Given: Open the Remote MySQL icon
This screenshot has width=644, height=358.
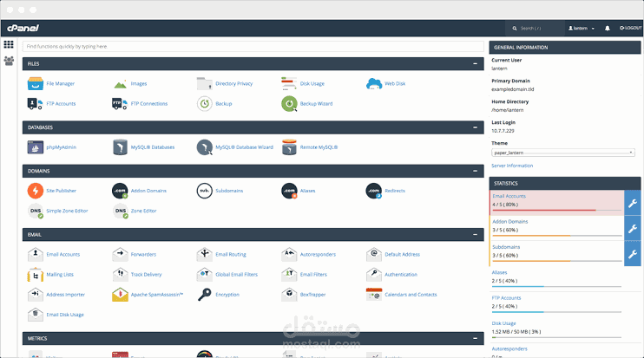Looking at the screenshot, I should [289, 147].
